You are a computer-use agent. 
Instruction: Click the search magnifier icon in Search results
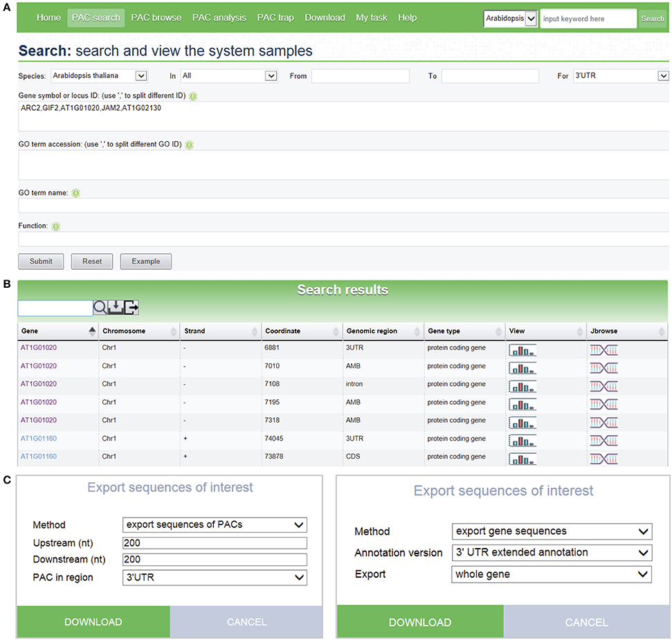point(100,308)
